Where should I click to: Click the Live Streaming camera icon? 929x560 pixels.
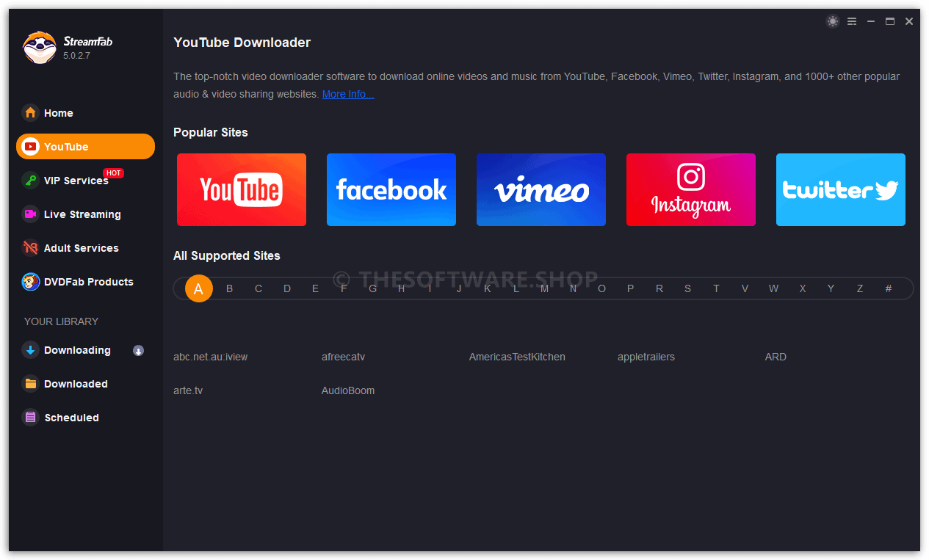tap(30, 214)
